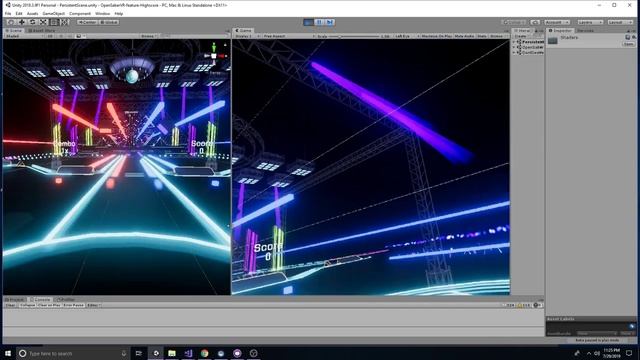Open the Edit menu
This screenshot has width=640, height=360.
pyautogui.click(x=19, y=13)
